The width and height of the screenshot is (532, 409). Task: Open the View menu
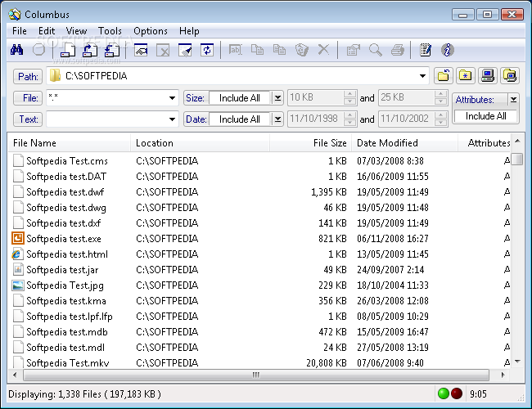click(76, 31)
